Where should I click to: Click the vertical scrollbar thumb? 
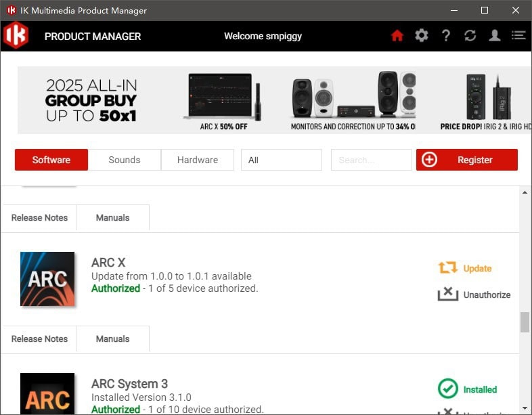(x=525, y=322)
